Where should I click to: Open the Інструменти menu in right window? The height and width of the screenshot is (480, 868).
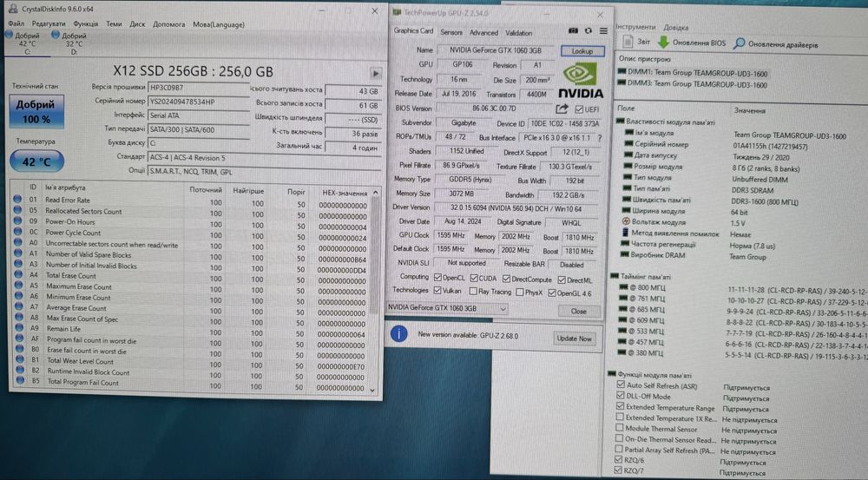pos(635,27)
